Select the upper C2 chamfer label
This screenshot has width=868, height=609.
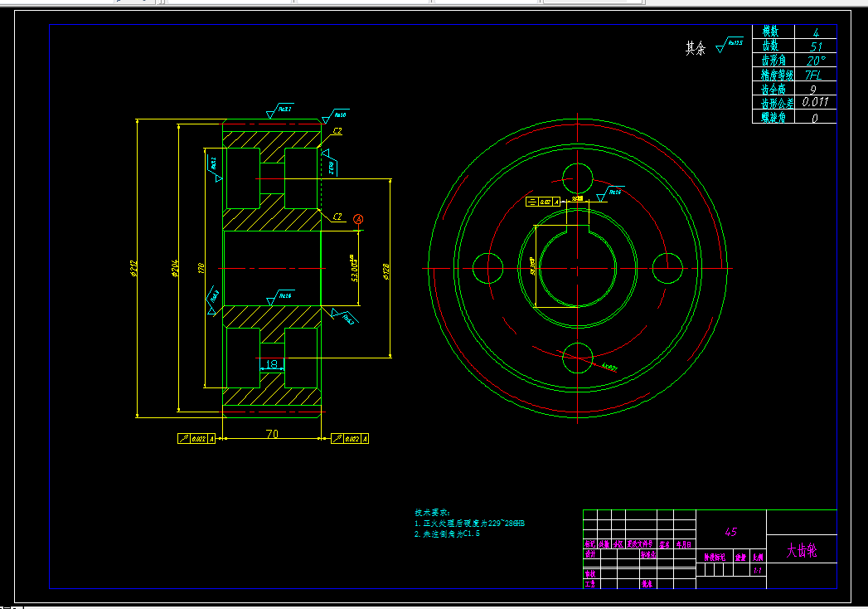coord(337,131)
